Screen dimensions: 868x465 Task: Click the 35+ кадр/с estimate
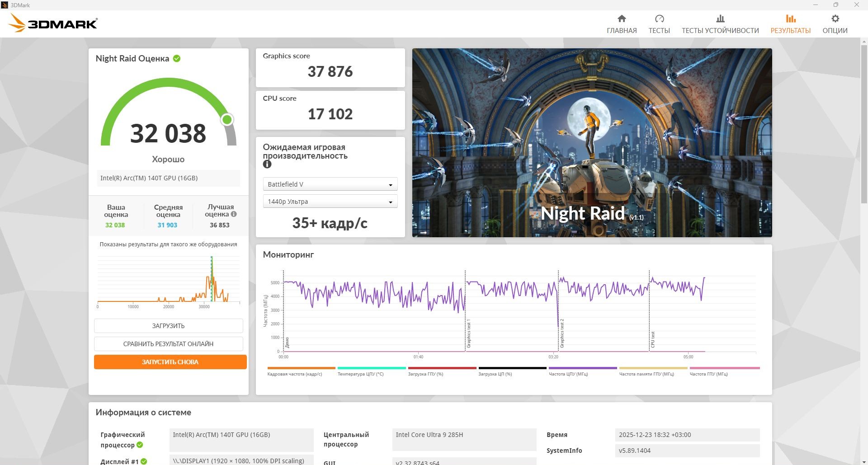click(x=330, y=223)
